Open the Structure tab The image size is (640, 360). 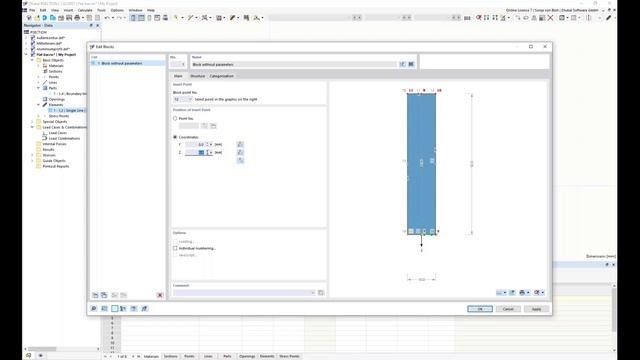(198, 76)
